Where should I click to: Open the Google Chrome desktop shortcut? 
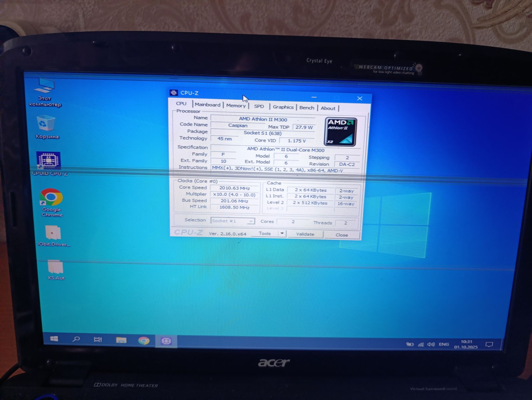(x=52, y=203)
